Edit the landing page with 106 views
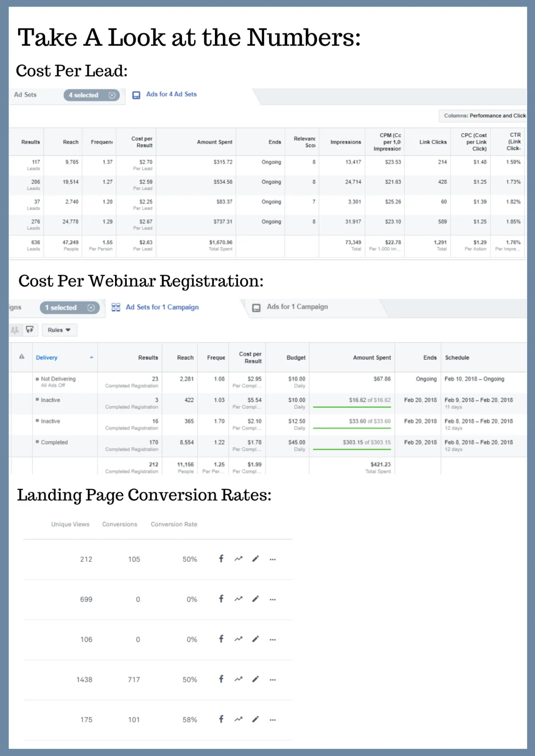 click(255, 639)
